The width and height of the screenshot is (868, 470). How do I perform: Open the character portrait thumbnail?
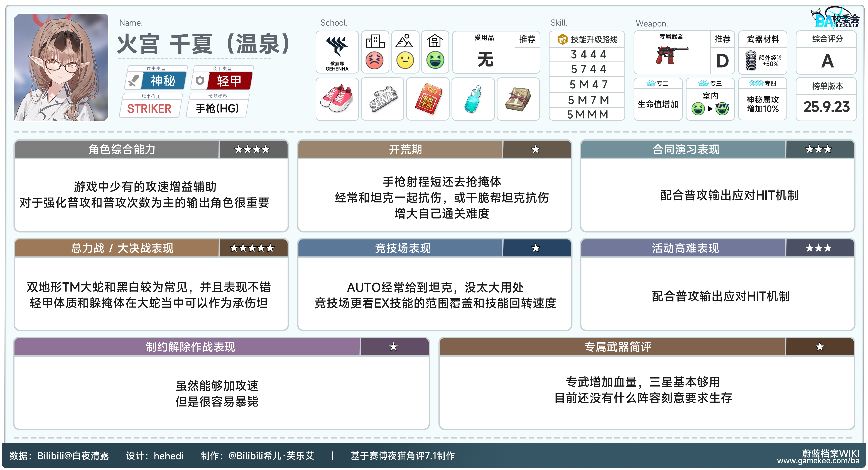[x=61, y=67]
